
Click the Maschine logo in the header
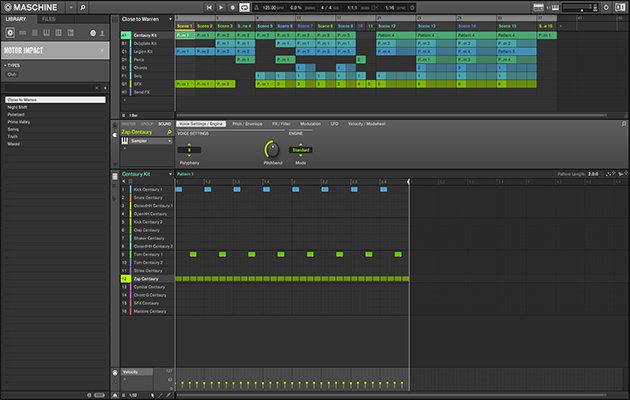(x=35, y=7)
